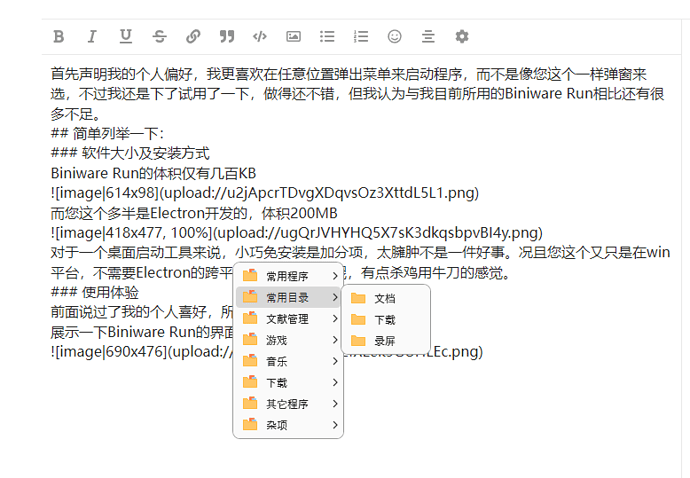Expand the 文献管理 submenu arrow
The width and height of the screenshot is (690, 478).
point(334,319)
